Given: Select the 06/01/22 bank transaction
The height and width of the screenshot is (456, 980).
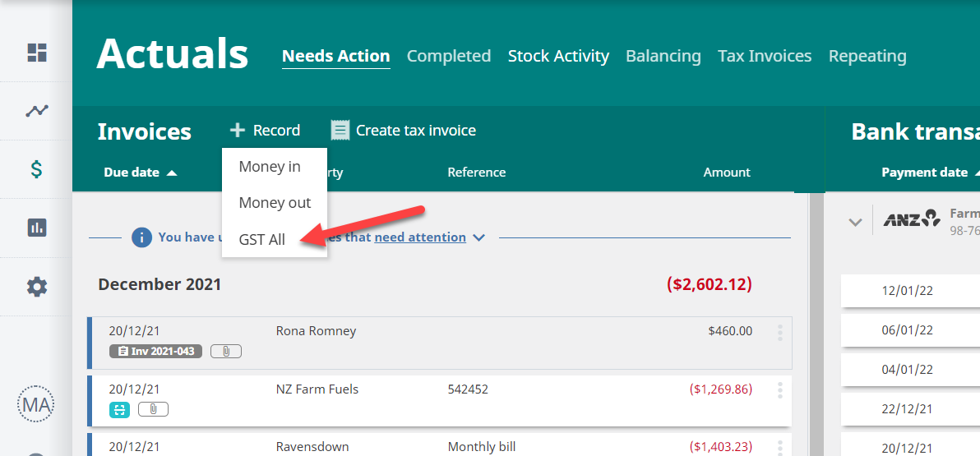Looking at the screenshot, I should [910, 330].
